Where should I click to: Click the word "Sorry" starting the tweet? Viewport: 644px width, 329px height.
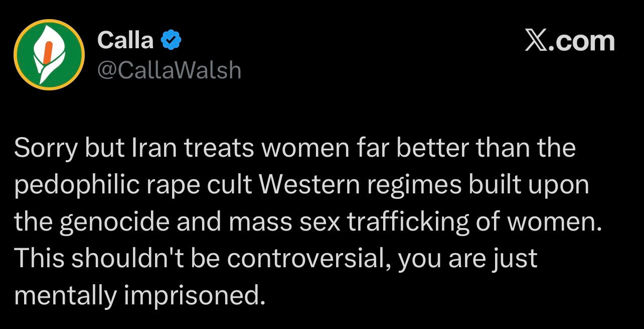click(x=45, y=149)
